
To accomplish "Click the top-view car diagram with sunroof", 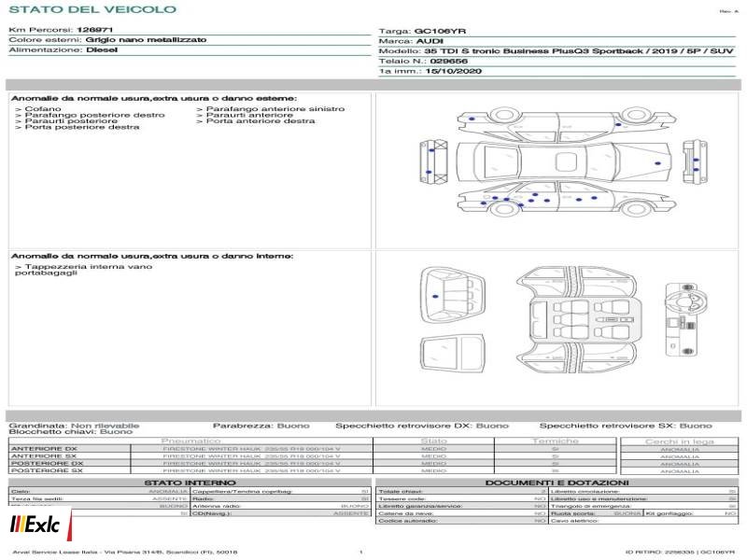I will (565, 161).
